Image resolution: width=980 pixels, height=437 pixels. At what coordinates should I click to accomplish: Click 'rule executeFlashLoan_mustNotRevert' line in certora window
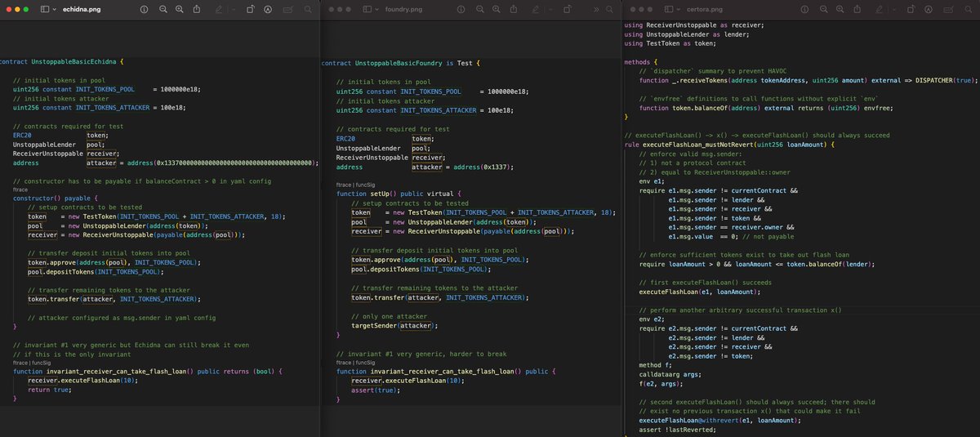729,144
